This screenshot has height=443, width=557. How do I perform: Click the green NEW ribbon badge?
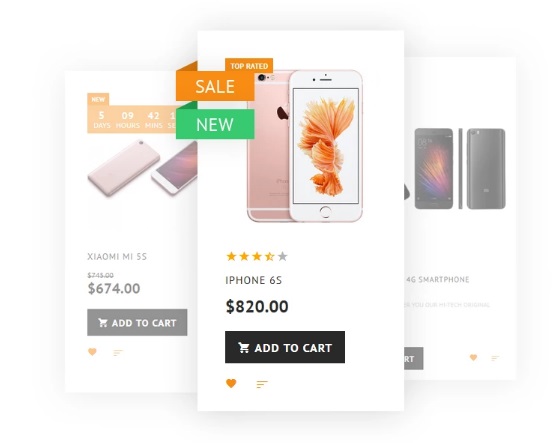[215, 124]
